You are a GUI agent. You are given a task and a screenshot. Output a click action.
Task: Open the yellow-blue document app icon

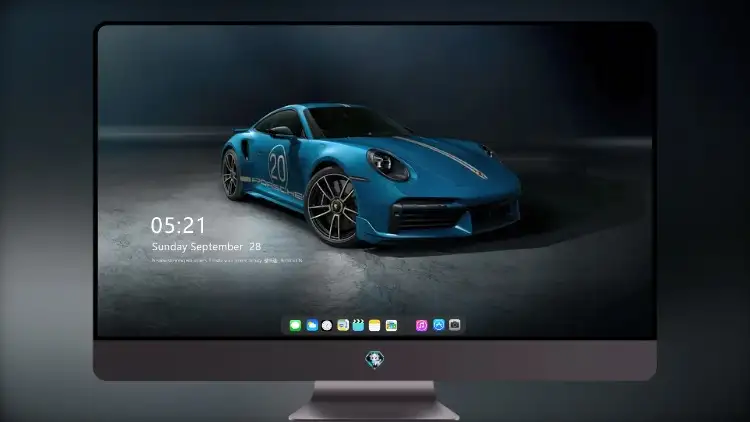343,325
